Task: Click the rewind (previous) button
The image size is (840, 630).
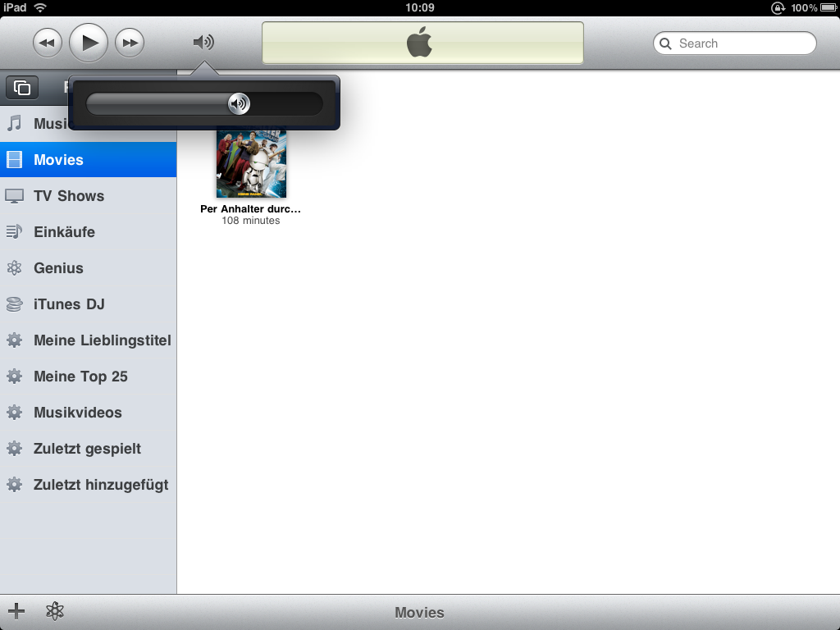Action: click(48, 43)
